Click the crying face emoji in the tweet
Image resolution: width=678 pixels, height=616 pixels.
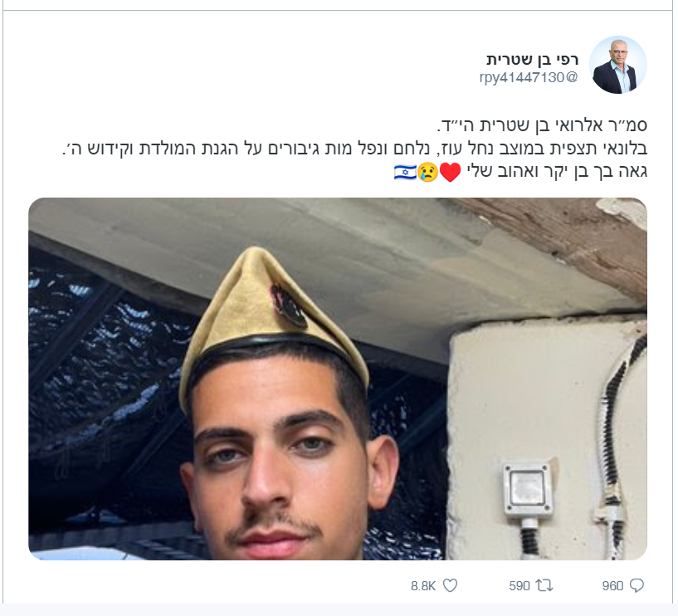click(427, 172)
